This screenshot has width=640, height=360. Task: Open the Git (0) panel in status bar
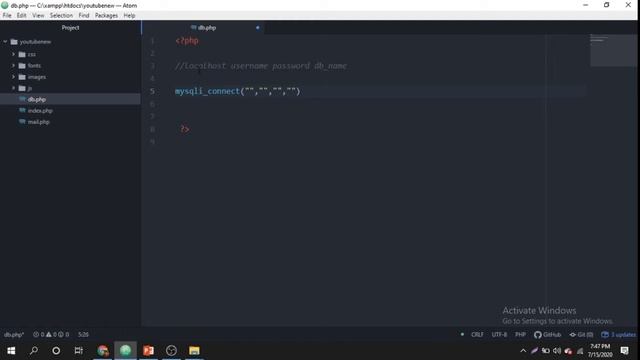tap(581, 335)
